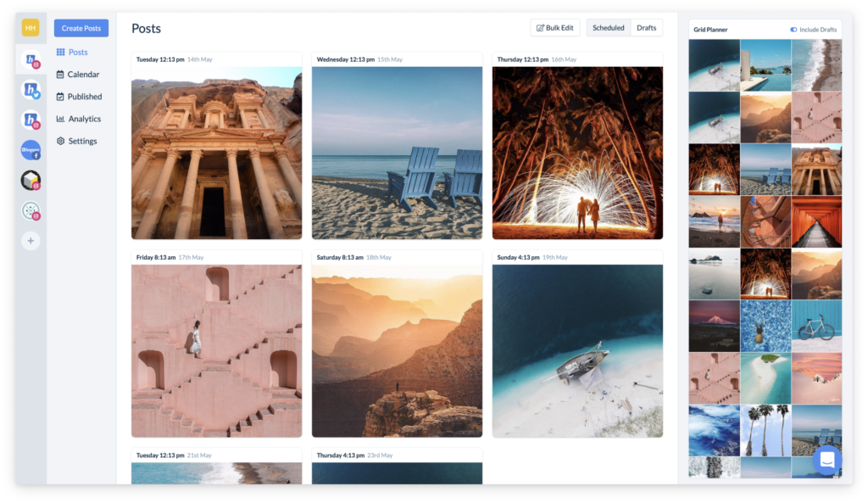The image size is (868, 503).
Task: Select infinity pool grid planner thumbnail
Action: click(x=765, y=64)
